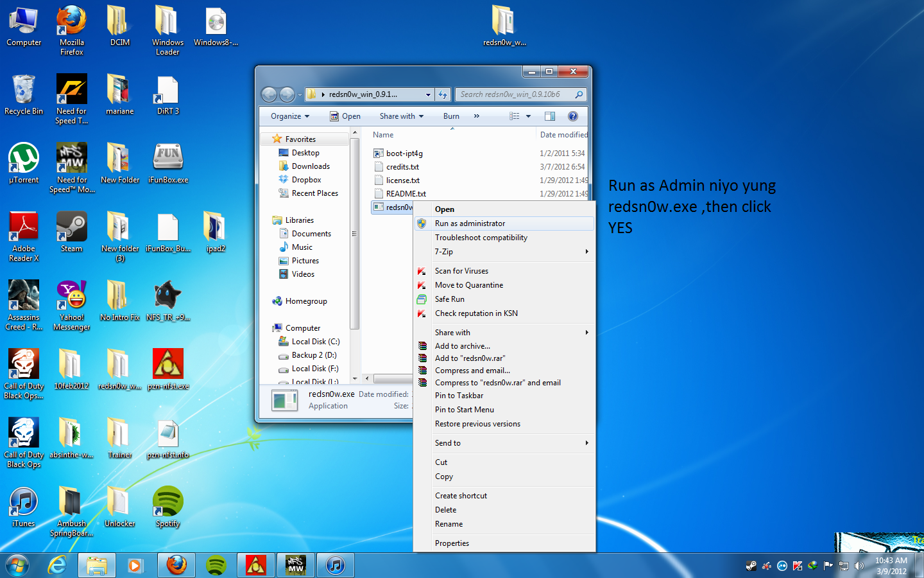This screenshot has width=924, height=578.
Task: Expand the 7-Zip submenu arrow
Action: (x=586, y=252)
